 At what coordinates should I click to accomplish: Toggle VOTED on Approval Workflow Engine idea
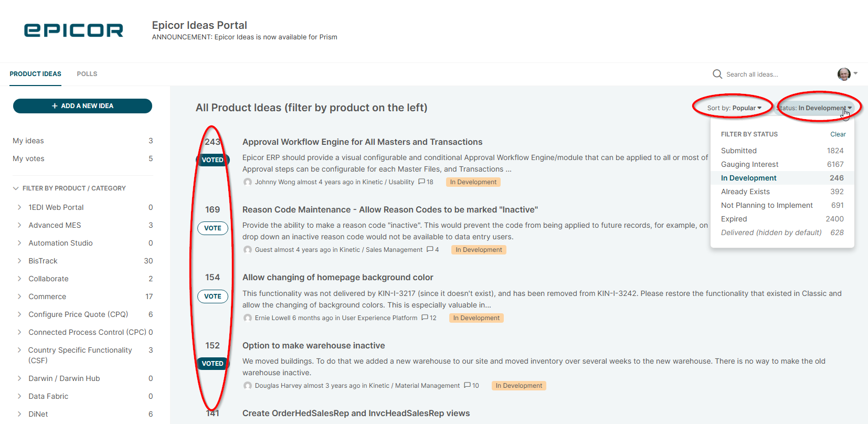pyautogui.click(x=213, y=160)
